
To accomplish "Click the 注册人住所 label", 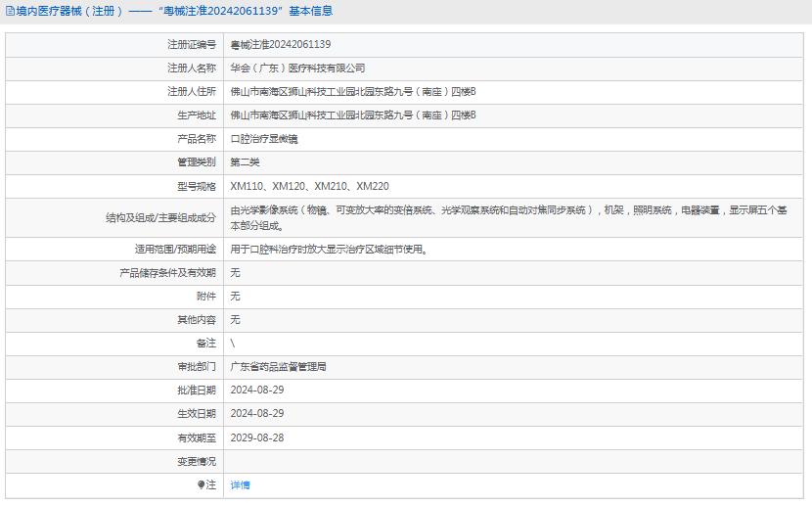I will (x=192, y=92).
